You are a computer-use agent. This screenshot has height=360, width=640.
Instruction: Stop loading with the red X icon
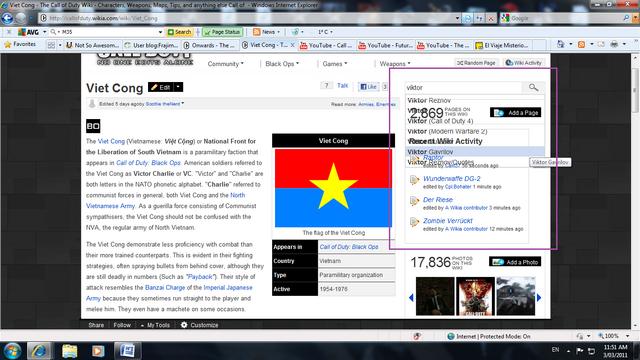[x=491, y=18]
